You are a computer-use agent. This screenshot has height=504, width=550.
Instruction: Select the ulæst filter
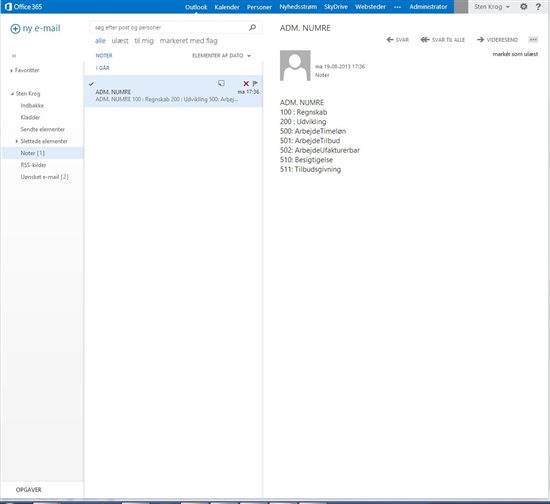120,41
